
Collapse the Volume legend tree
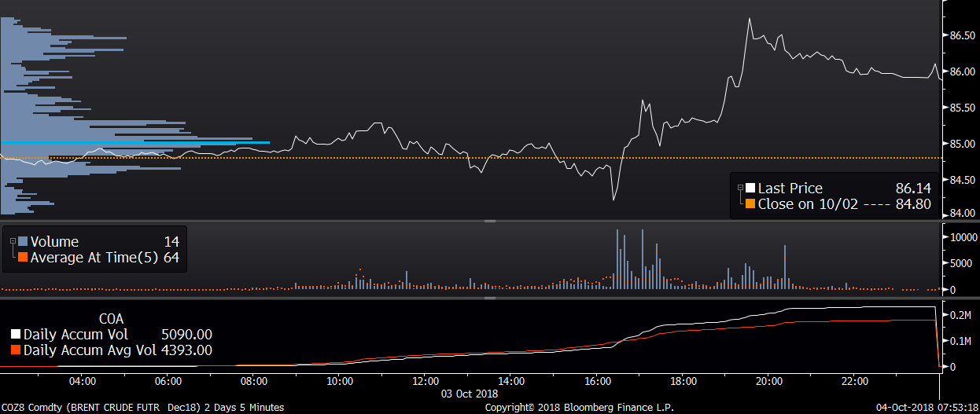pyautogui.click(x=13, y=241)
